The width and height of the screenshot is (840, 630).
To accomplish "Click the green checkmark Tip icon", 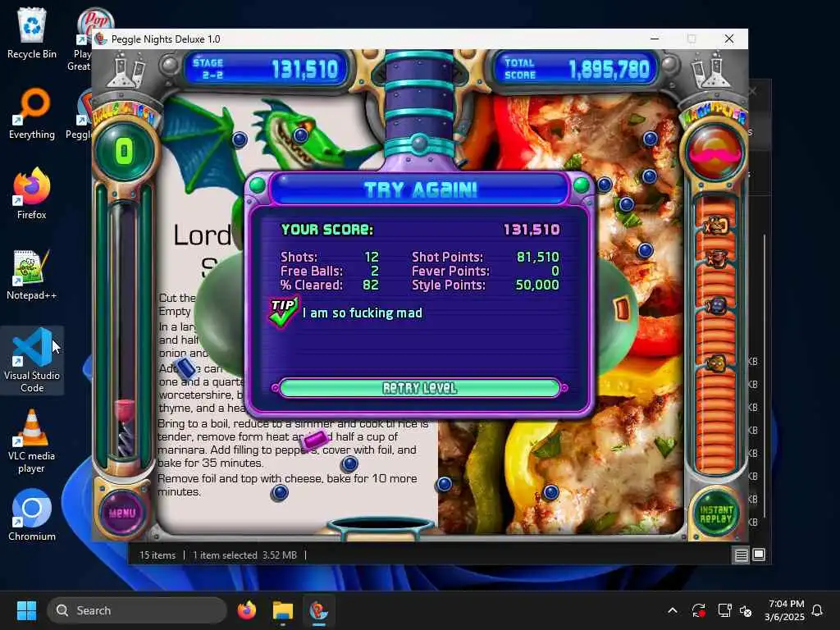I will point(283,313).
